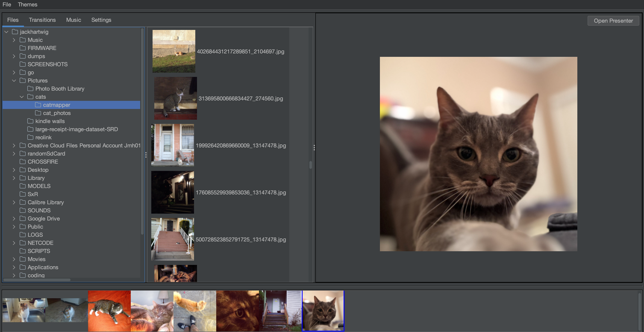Expand the Google Drive folder

tap(14, 219)
